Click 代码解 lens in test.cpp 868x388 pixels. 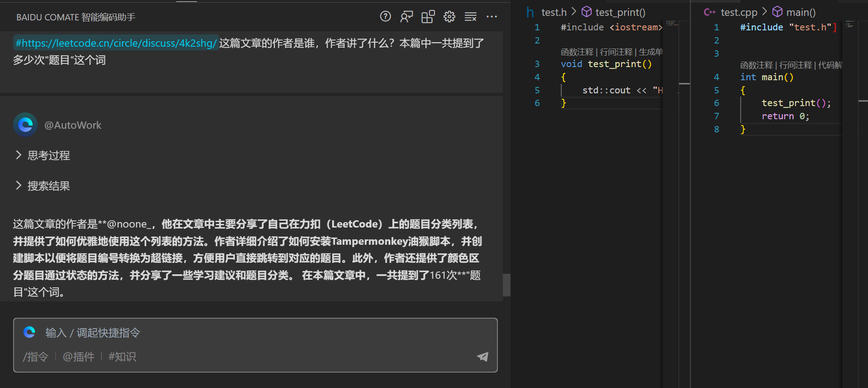click(x=830, y=65)
